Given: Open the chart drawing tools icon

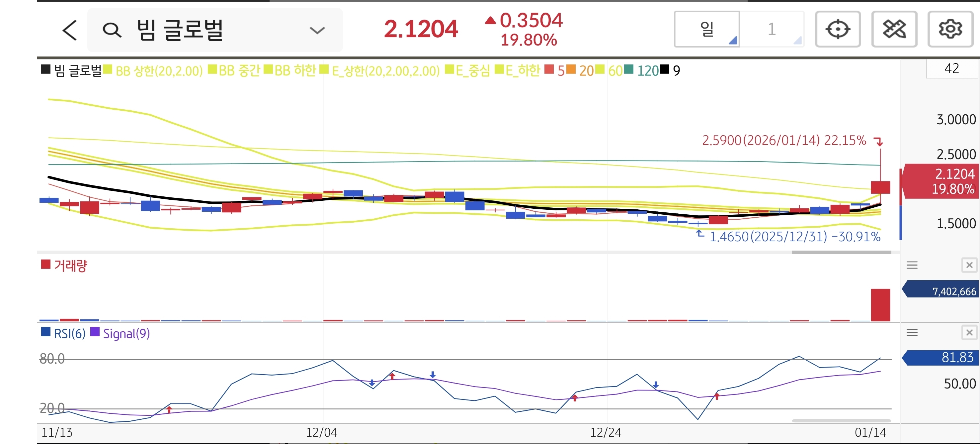Looking at the screenshot, I should coord(894,29).
